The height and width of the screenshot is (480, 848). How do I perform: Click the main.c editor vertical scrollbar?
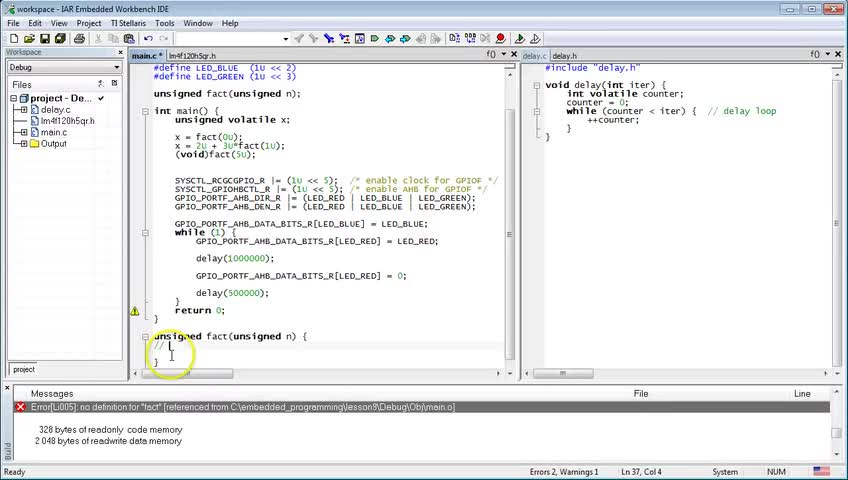[x=509, y=234]
